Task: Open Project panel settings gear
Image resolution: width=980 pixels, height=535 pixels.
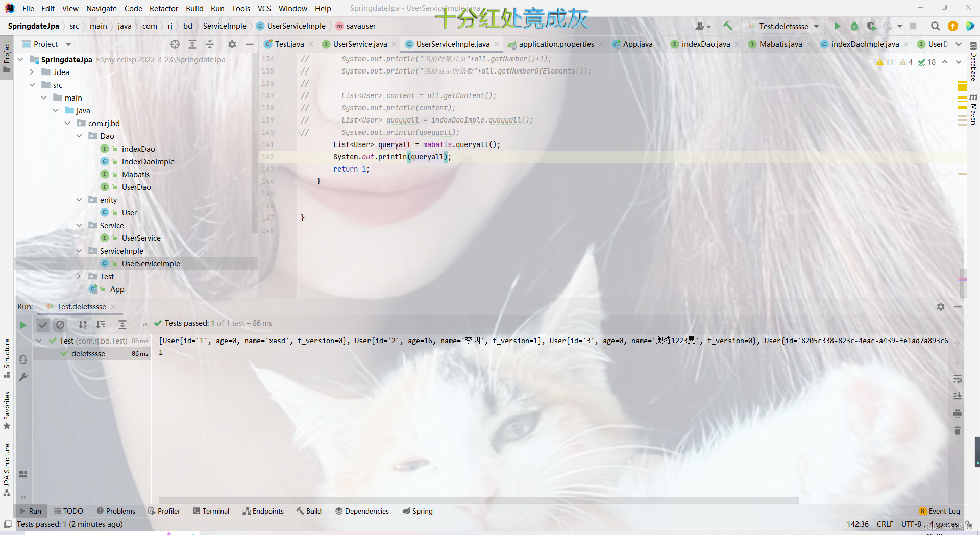Action: point(232,44)
